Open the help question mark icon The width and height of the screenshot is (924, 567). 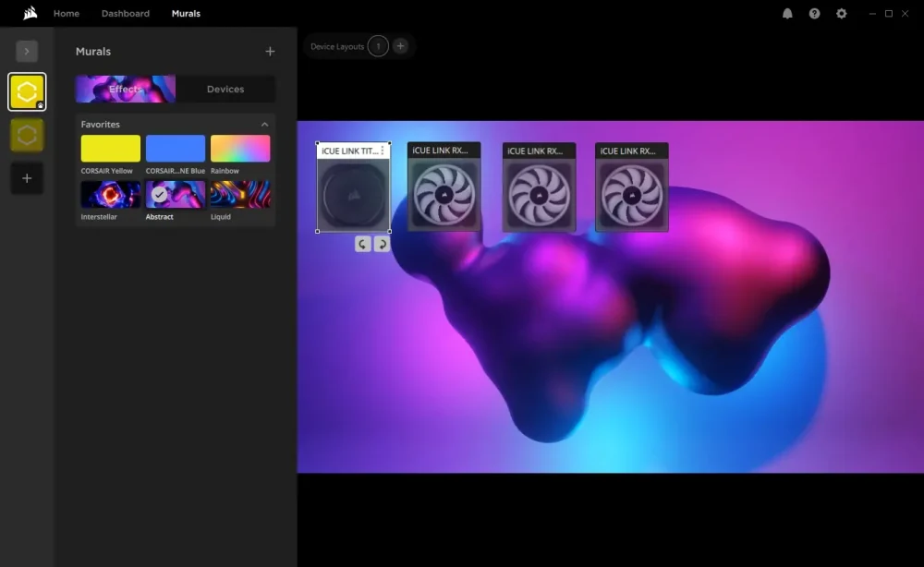tap(814, 14)
